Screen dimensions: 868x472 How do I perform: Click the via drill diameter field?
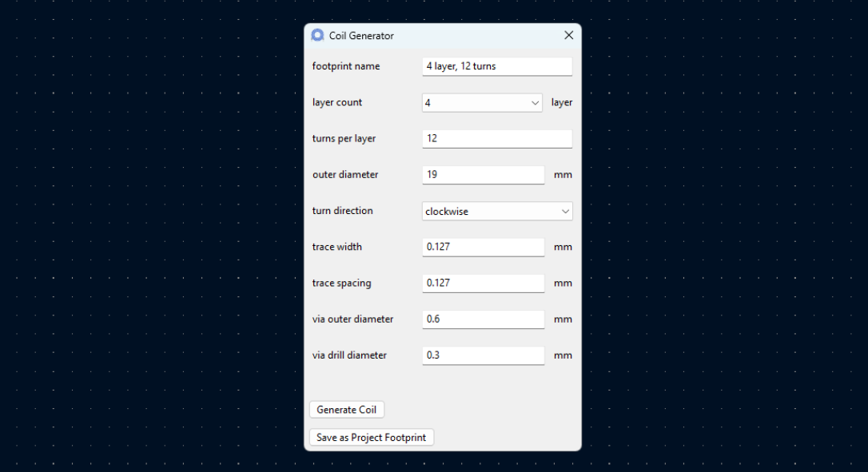tap(484, 355)
